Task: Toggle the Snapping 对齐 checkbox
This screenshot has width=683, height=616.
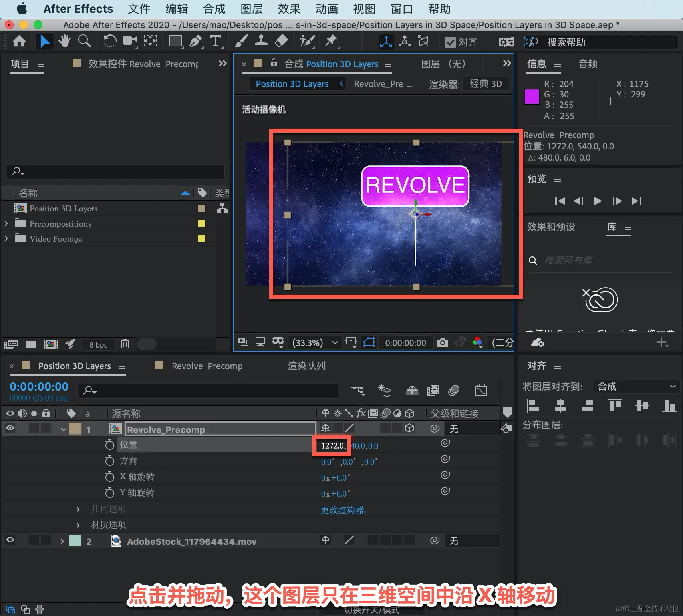Action: click(451, 42)
